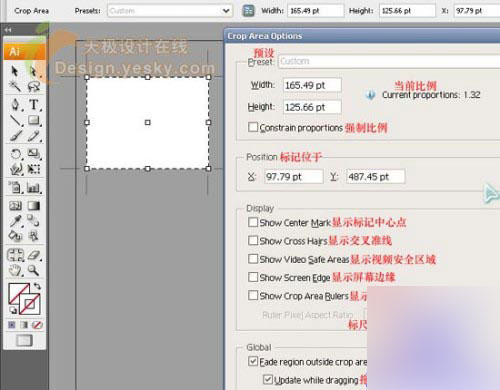Screen dimensions: 500x390
Task: Select the Warp tool
Action: [15, 169]
